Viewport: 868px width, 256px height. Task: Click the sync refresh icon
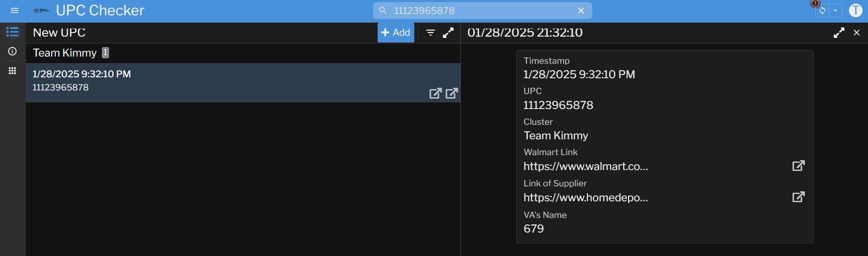[x=822, y=10]
